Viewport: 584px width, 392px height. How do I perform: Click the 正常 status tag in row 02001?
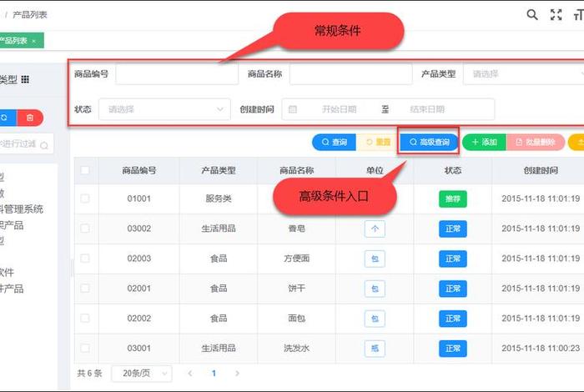453,289
